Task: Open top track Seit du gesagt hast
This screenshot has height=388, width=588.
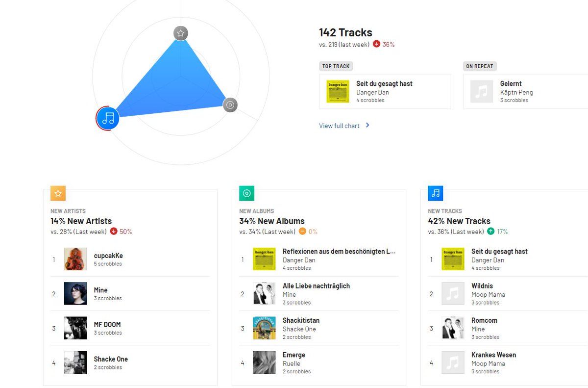Action: 384,84
